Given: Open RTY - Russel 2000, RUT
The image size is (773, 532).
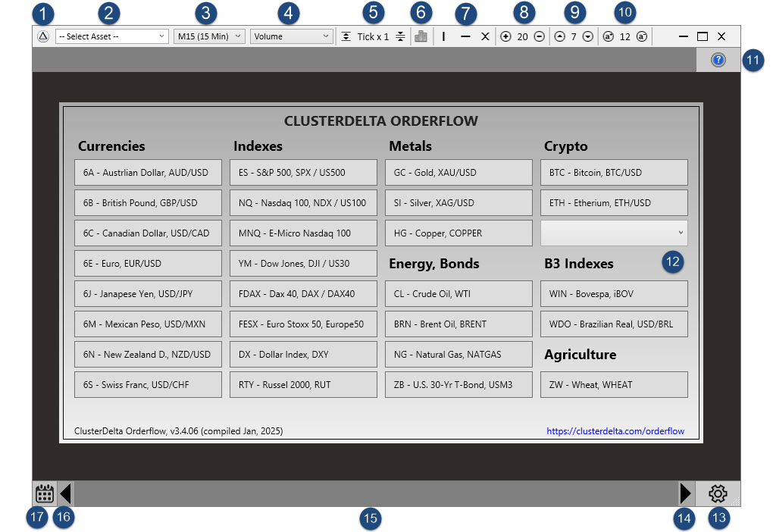Looking at the screenshot, I should (x=303, y=384).
